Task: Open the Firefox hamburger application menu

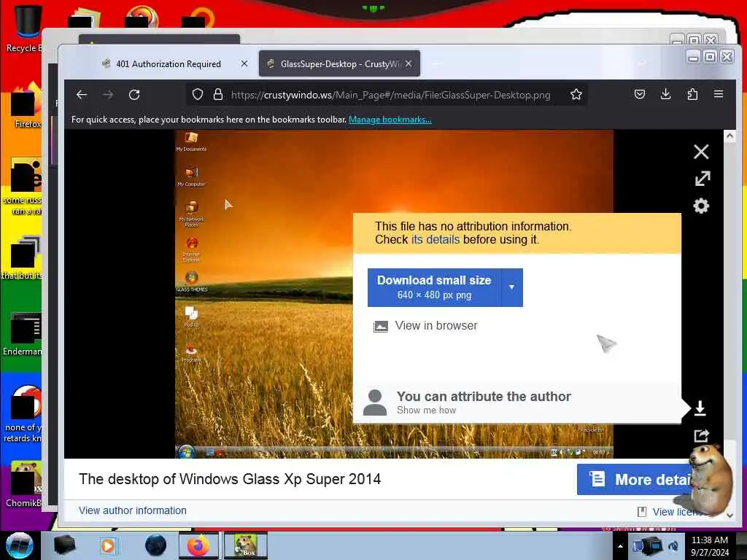Action: tap(719, 94)
